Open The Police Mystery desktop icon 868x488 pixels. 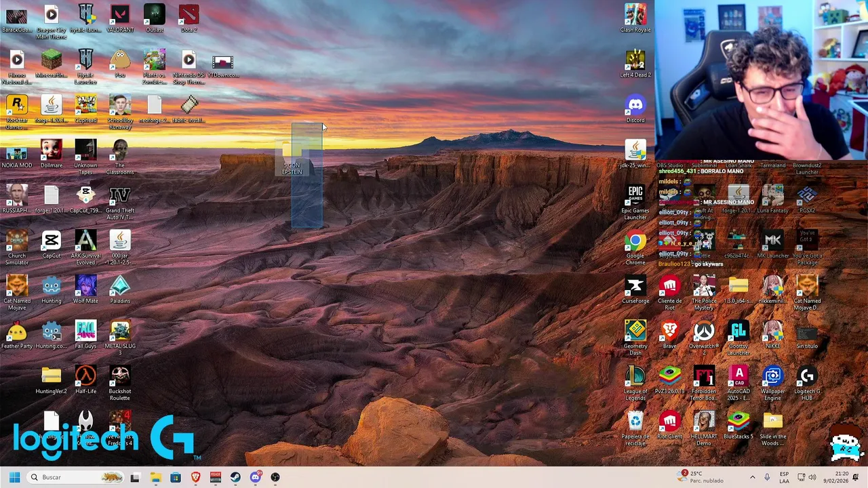coord(704,293)
